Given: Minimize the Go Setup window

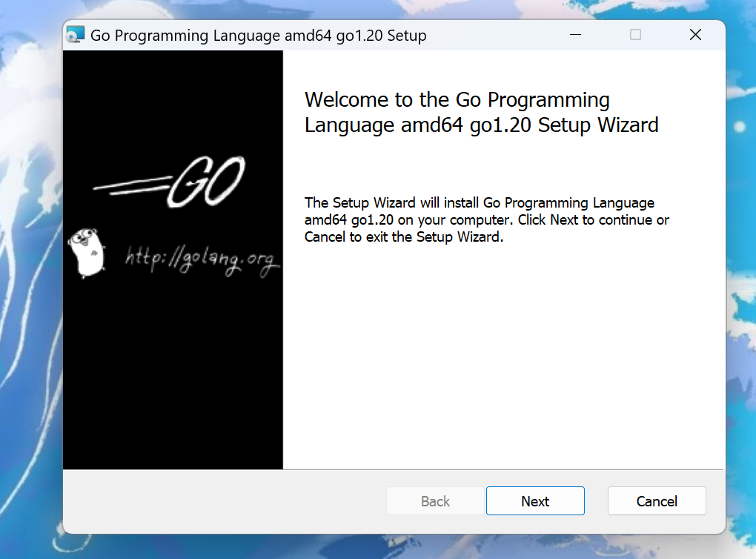Looking at the screenshot, I should point(575,35).
